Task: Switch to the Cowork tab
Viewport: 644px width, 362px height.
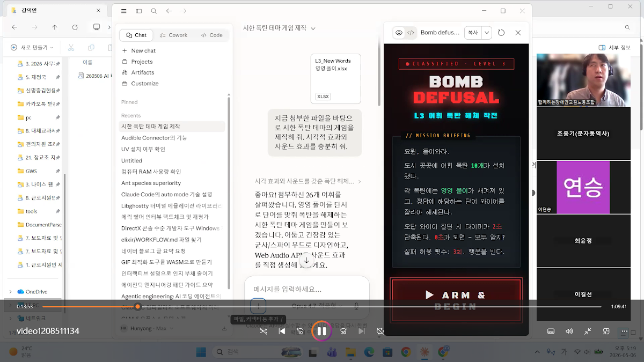Action: coord(173,35)
